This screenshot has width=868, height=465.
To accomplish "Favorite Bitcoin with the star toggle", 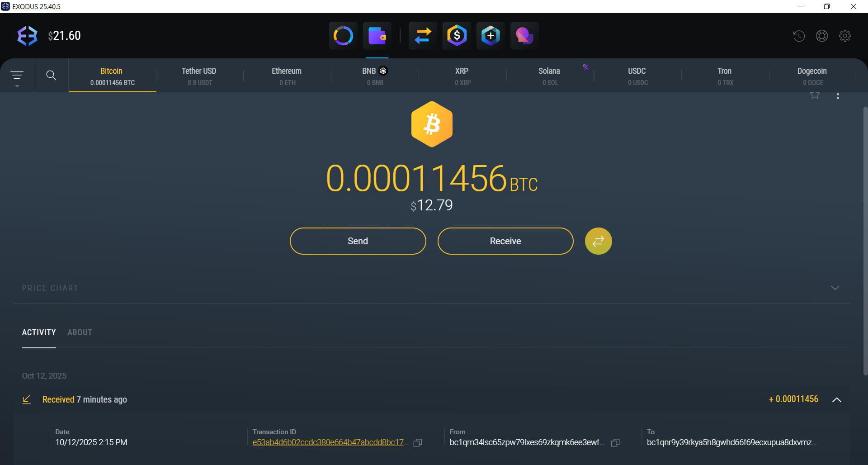I will tap(815, 95).
